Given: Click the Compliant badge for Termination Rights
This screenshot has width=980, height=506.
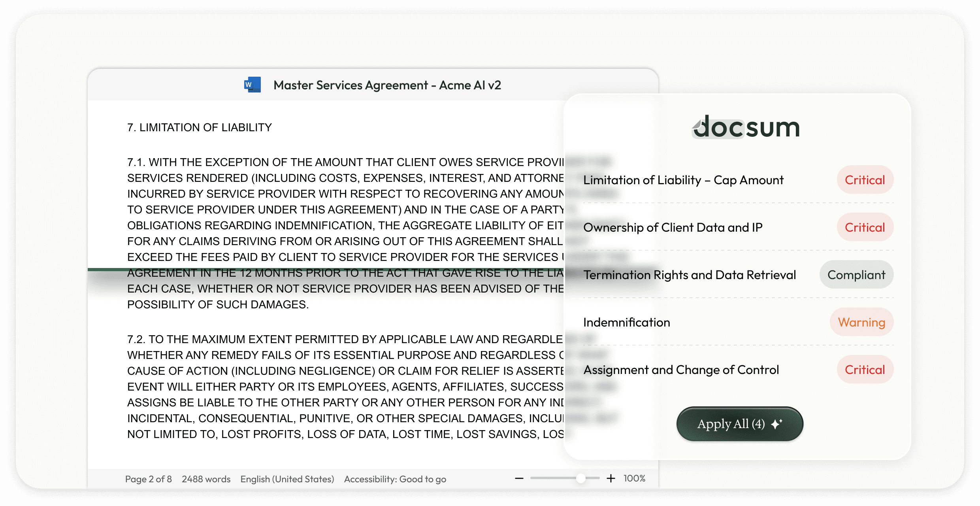Looking at the screenshot, I should [856, 275].
